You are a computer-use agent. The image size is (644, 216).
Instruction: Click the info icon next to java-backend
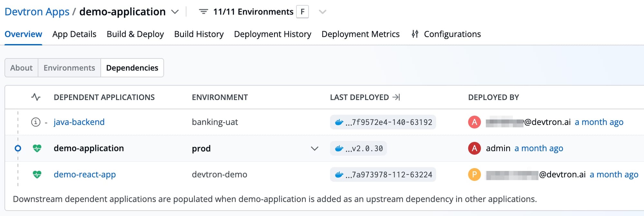tap(36, 122)
